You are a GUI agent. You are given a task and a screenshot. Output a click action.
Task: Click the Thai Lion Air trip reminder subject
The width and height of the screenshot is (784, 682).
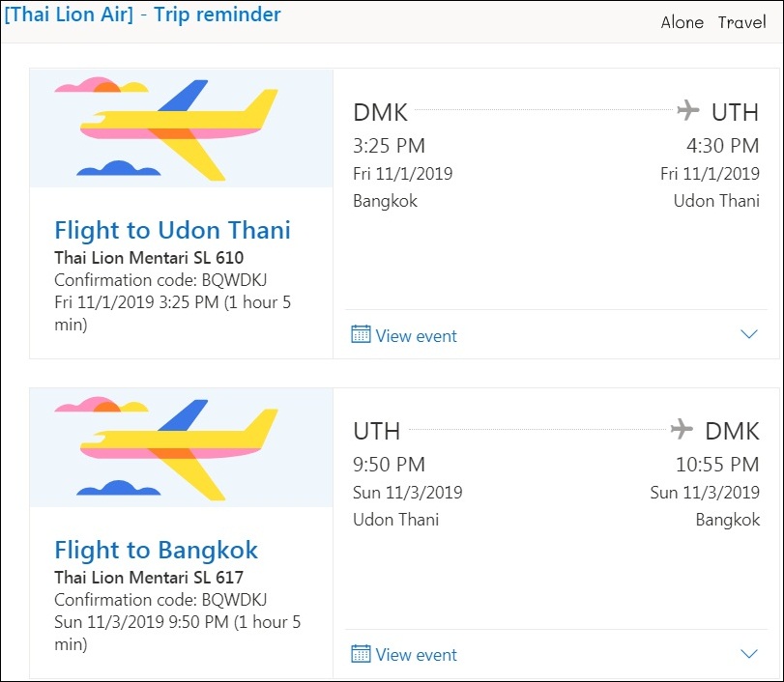coord(142,14)
